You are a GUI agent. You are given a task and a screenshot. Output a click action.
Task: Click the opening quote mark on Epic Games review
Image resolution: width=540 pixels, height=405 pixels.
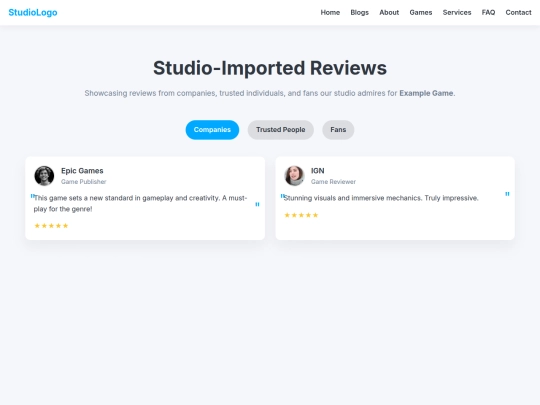(x=32, y=196)
